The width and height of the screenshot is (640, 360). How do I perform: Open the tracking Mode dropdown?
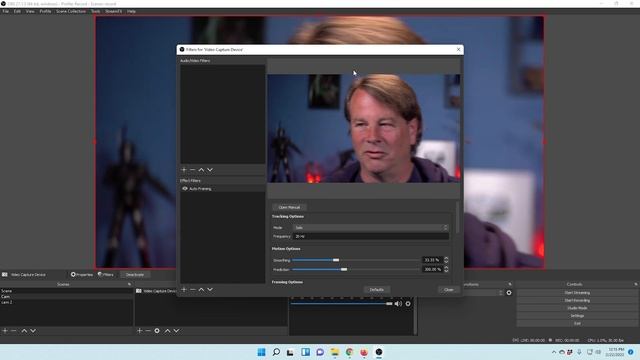371,227
